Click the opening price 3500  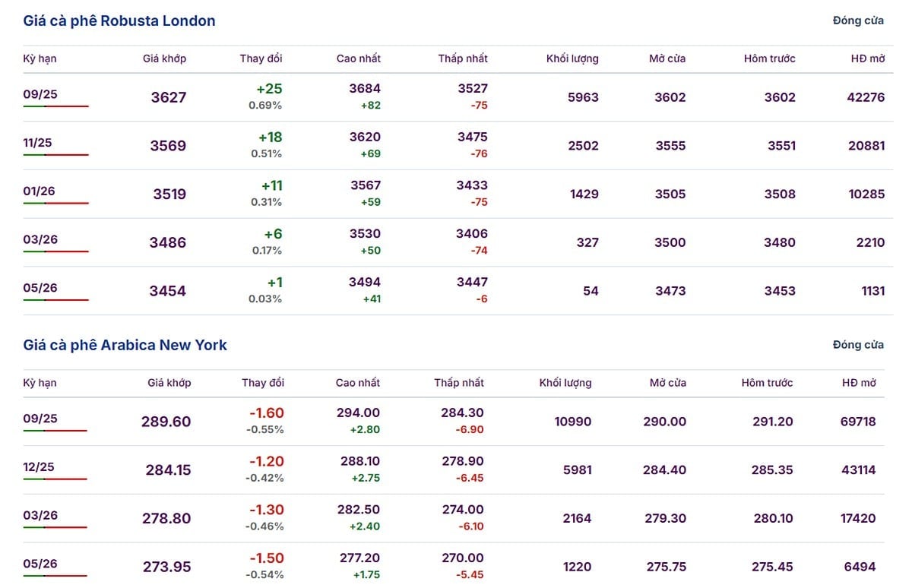[670, 243]
